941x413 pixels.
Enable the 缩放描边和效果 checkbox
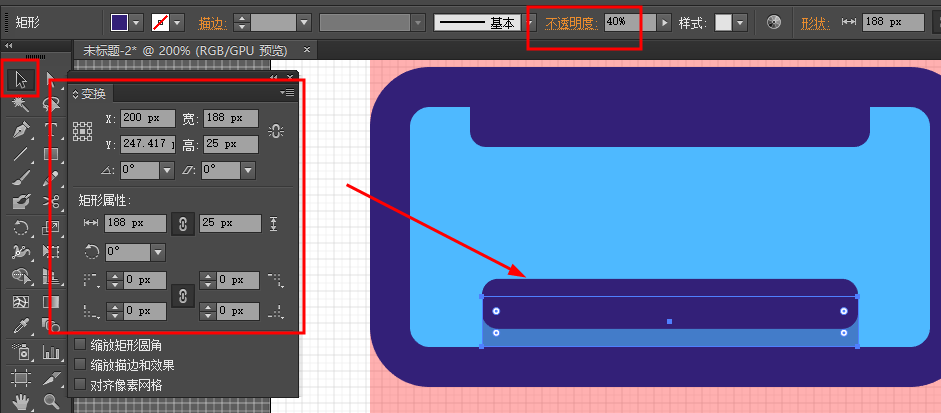(x=80, y=364)
